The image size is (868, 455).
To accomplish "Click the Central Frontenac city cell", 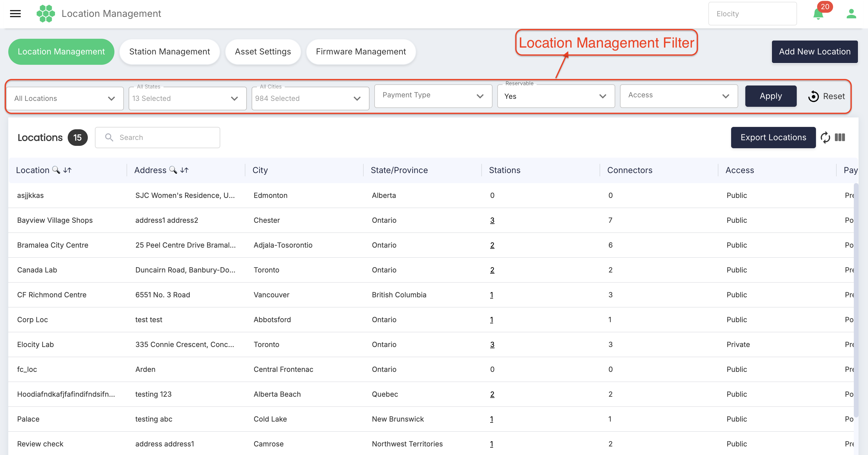I will click(284, 370).
